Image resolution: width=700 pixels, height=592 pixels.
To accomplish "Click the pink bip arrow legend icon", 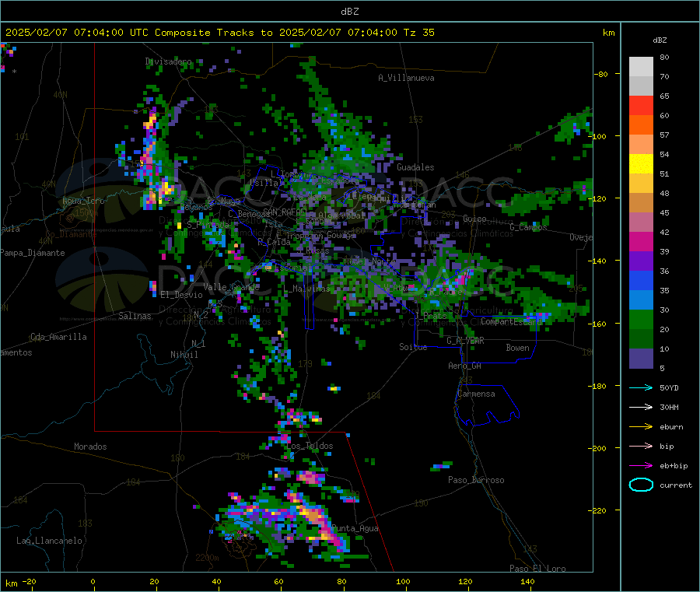I will (641, 446).
